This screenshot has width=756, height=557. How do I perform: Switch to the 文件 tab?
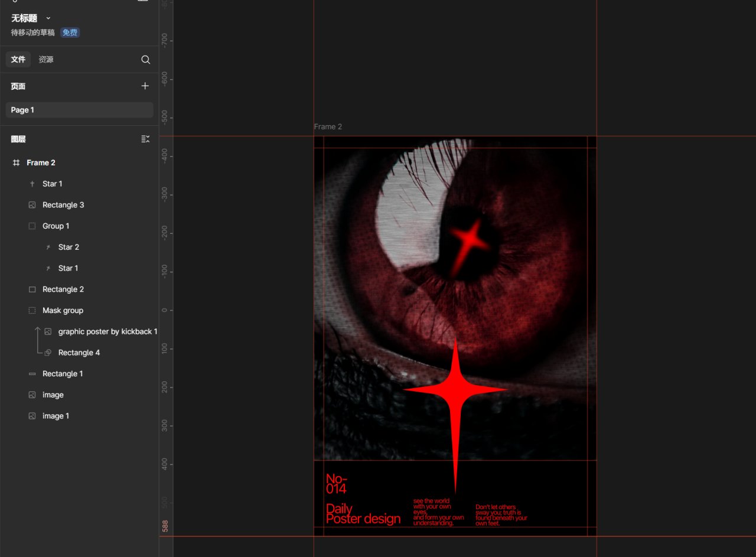click(x=18, y=60)
